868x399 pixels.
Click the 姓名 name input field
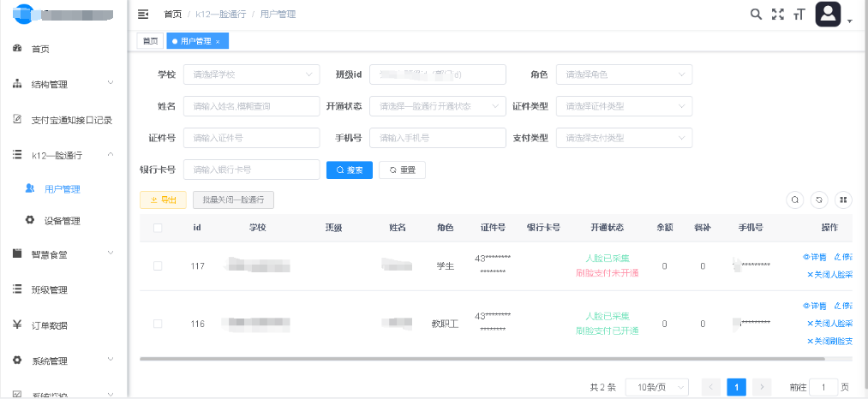(x=251, y=106)
